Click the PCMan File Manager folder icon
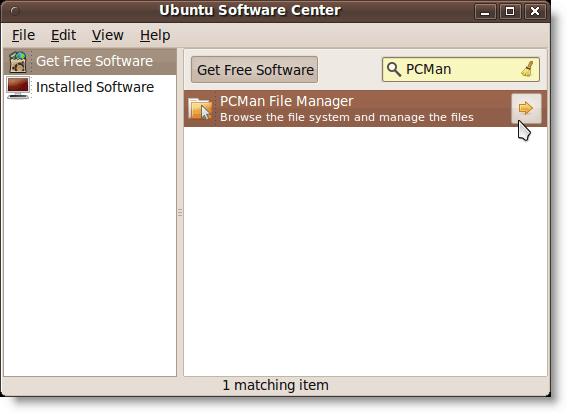567x413 pixels. click(200, 108)
